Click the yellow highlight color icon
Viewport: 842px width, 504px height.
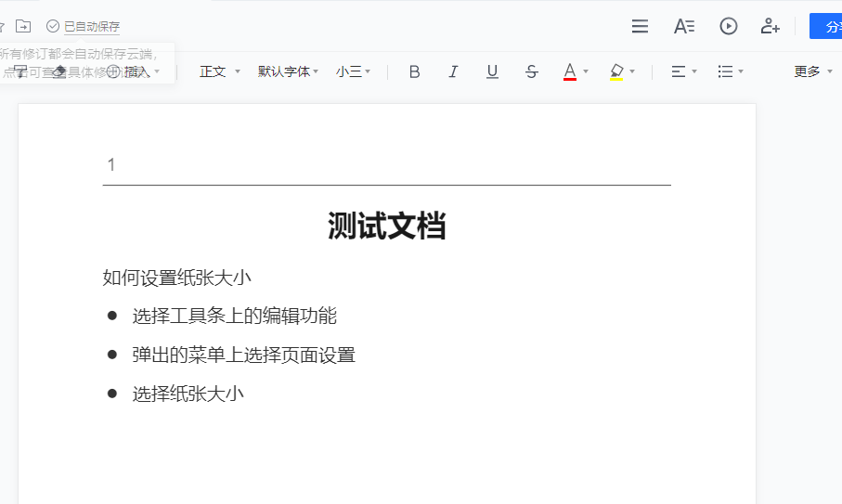coord(616,71)
